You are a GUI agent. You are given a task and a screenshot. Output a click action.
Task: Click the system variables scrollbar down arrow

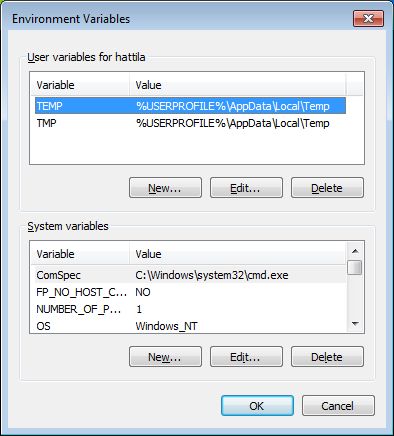click(355, 324)
